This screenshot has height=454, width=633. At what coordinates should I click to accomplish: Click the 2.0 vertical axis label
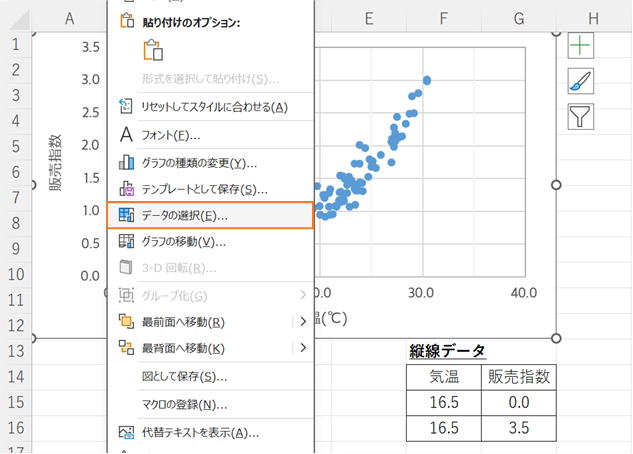[90, 144]
